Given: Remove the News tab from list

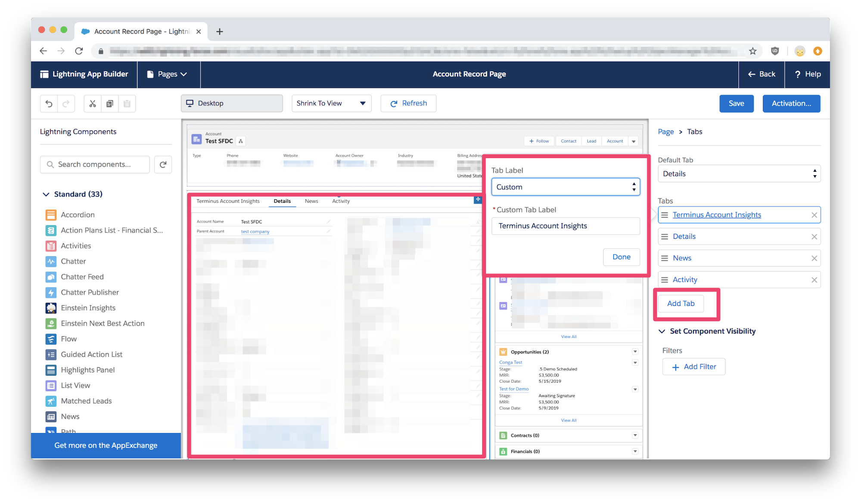Looking at the screenshot, I should (x=814, y=258).
